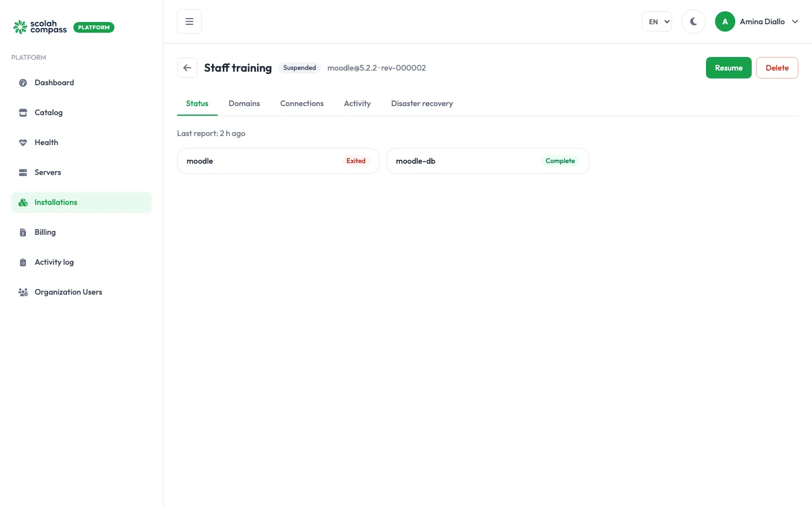
Task: Open the Dashboard sidebar link
Action: point(81,83)
